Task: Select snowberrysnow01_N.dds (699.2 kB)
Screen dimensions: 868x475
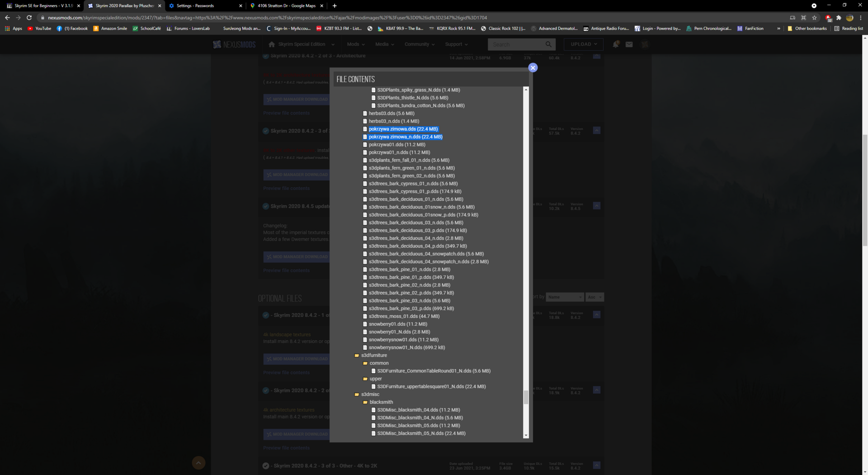Action: 407,347
